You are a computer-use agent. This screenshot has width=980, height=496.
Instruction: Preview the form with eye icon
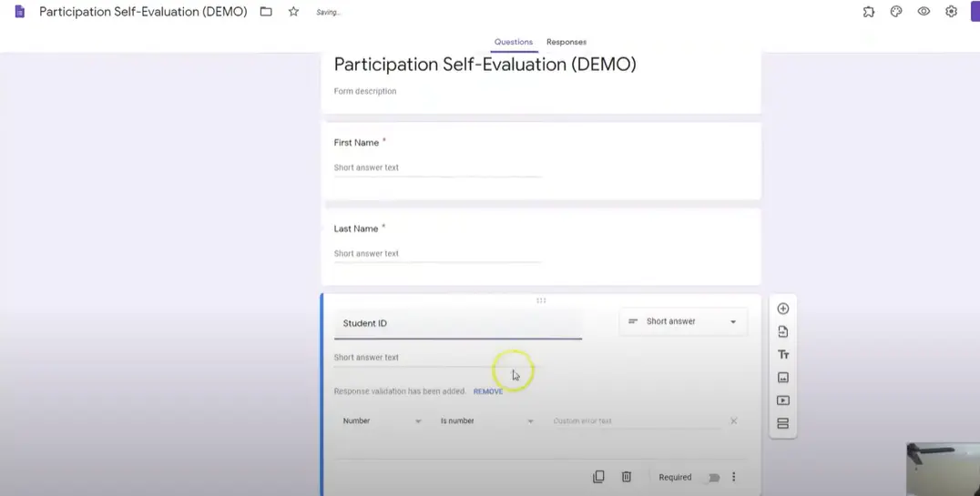pyautogui.click(x=924, y=12)
